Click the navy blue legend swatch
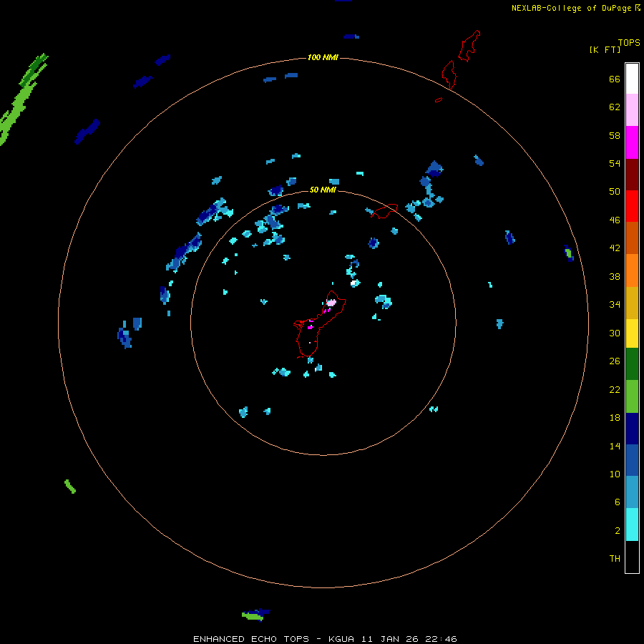 pos(632,429)
